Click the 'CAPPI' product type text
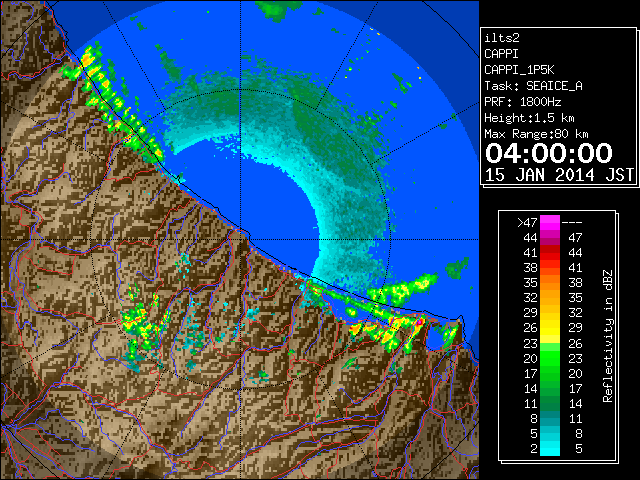The width and height of the screenshot is (640, 480). (501, 54)
